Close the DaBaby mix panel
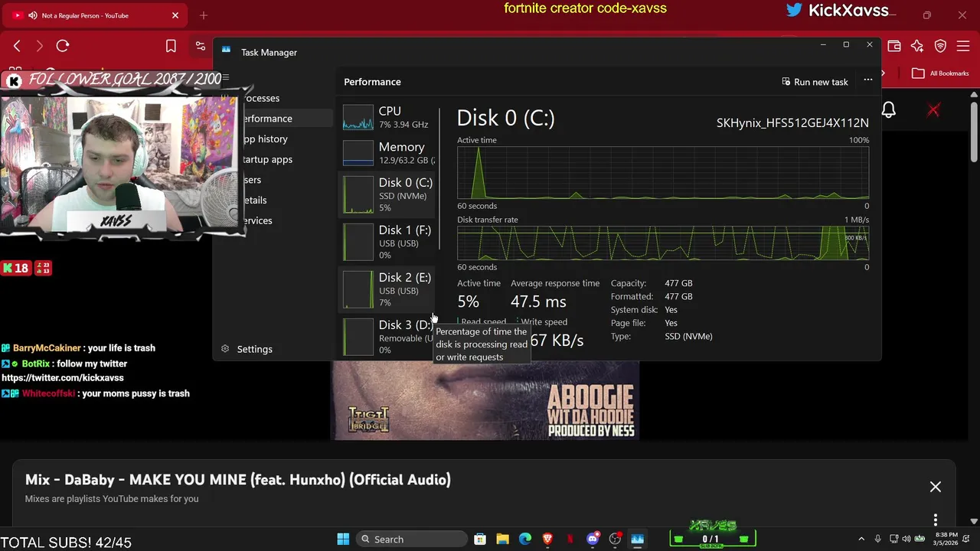The image size is (980, 551). click(936, 487)
